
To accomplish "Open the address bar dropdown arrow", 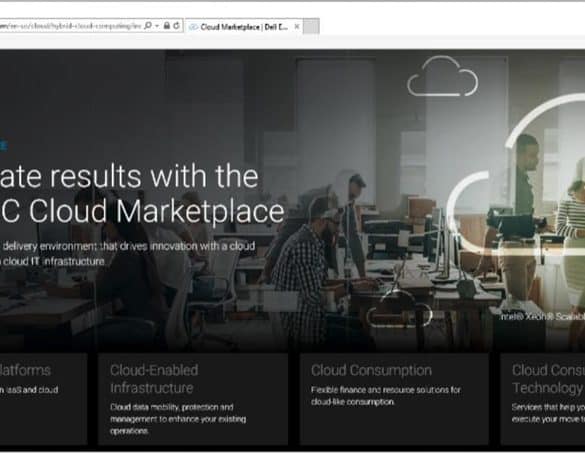I will (x=157, y=26).
